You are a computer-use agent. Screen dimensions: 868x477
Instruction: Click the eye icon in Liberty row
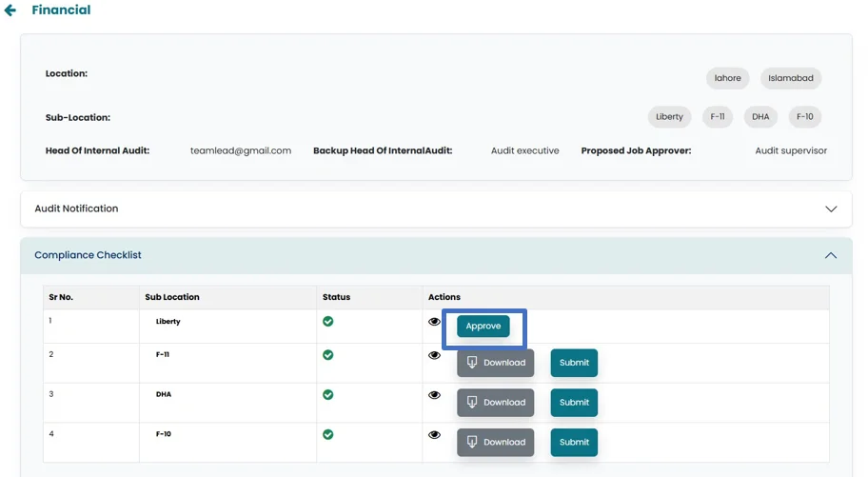(x=435, y=322)
